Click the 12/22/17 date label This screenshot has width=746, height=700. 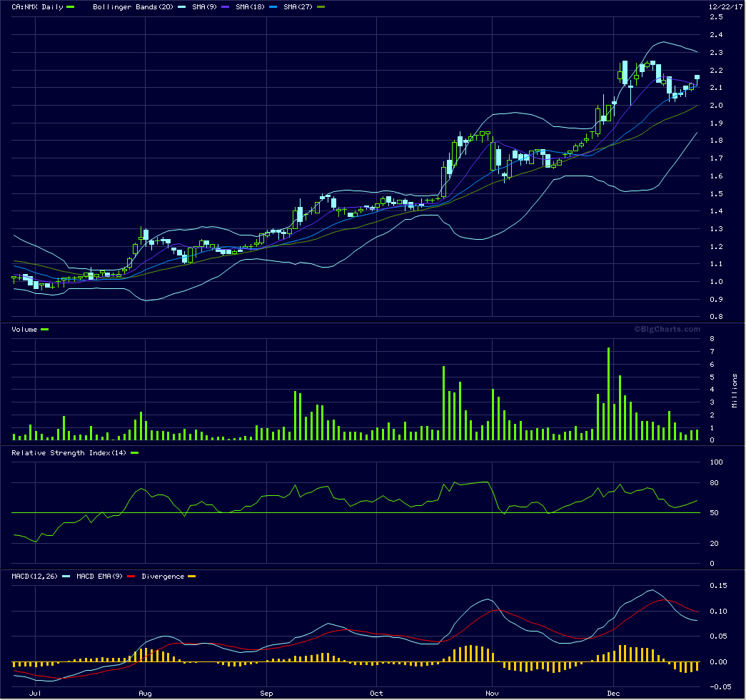[723, 6]
